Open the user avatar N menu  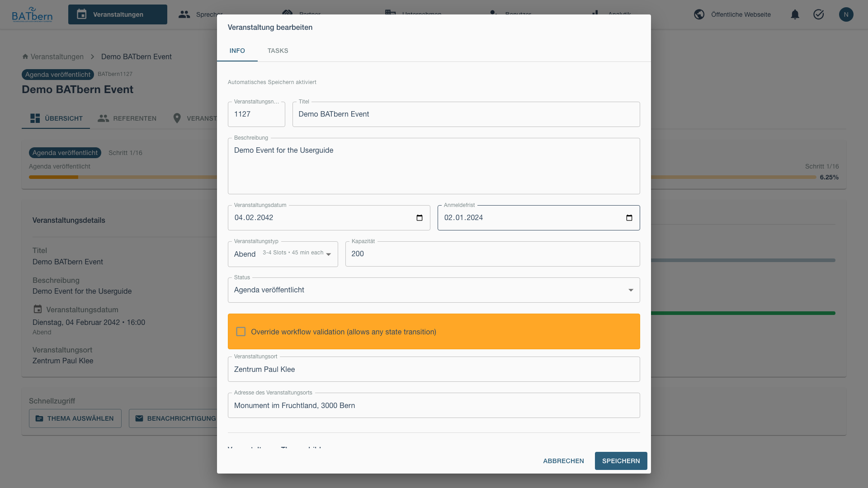coord(846,14)
